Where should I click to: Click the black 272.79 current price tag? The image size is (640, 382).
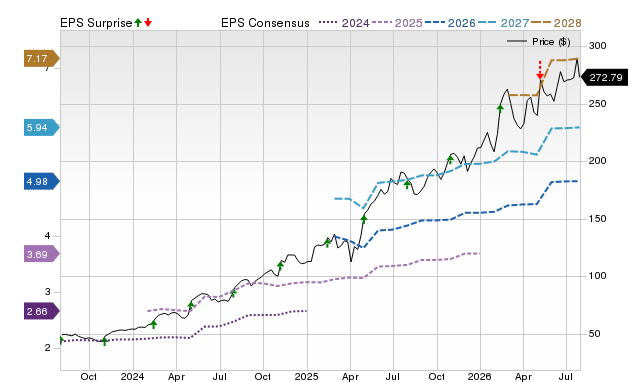(x=603, y=78)
